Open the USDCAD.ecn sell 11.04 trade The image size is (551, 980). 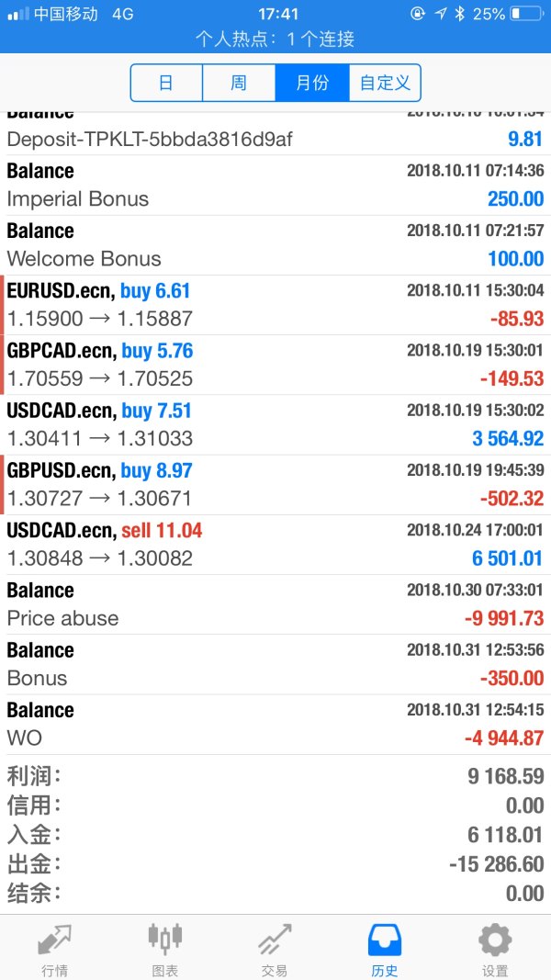click(275, 545)
